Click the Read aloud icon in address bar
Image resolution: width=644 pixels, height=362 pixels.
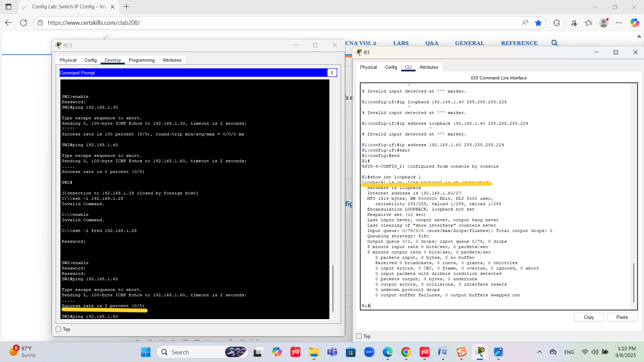coord(525,23)
